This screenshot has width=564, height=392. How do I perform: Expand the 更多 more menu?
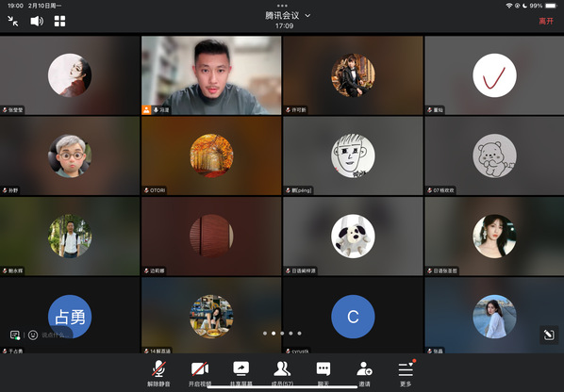(x=406, y=374)
